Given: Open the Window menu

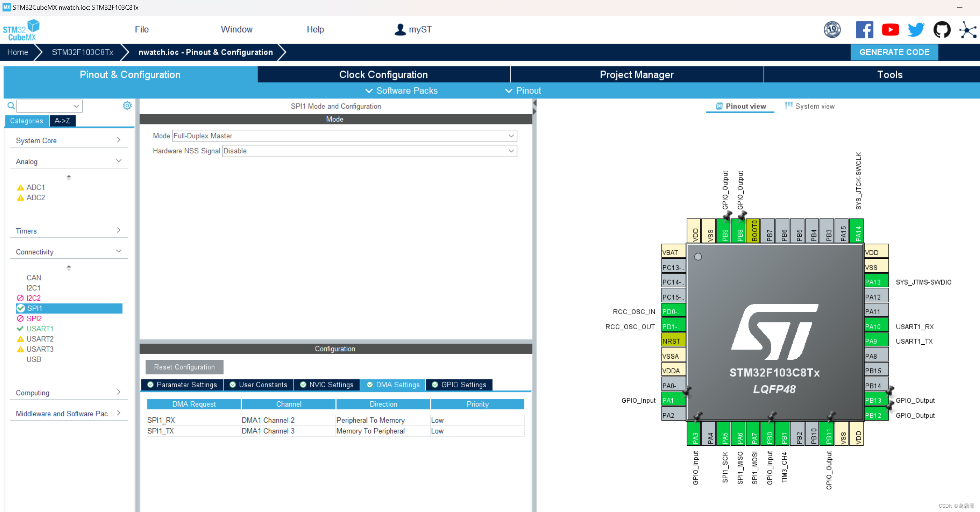Looking at the screenshot, I should pos(237,29).
